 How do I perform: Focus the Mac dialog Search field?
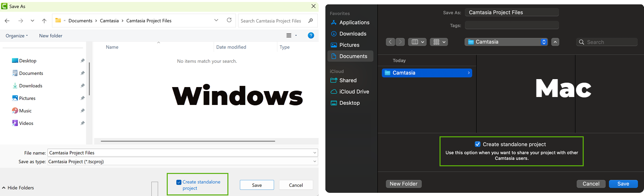(607, 42)
